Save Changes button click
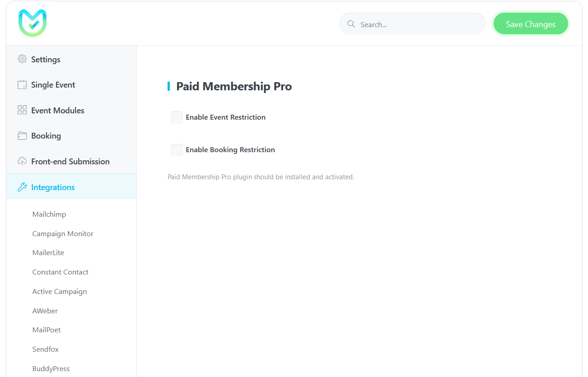 point(531,24)
